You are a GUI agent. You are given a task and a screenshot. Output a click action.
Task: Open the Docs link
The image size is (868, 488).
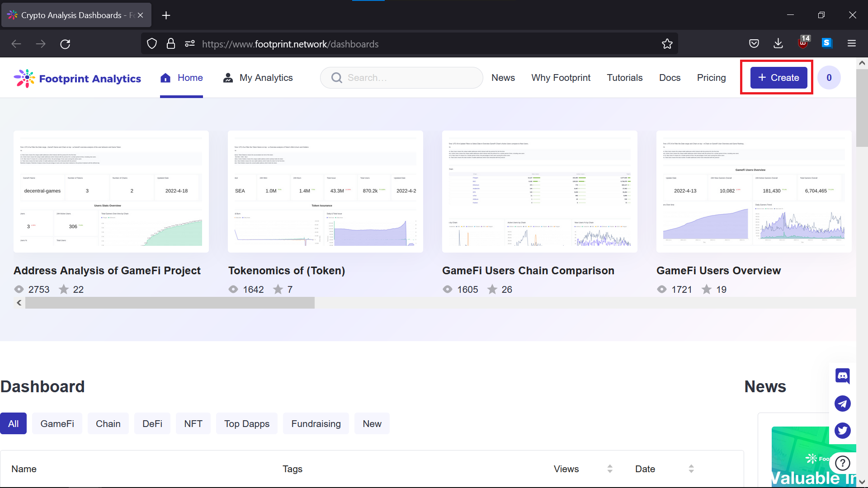670,78
